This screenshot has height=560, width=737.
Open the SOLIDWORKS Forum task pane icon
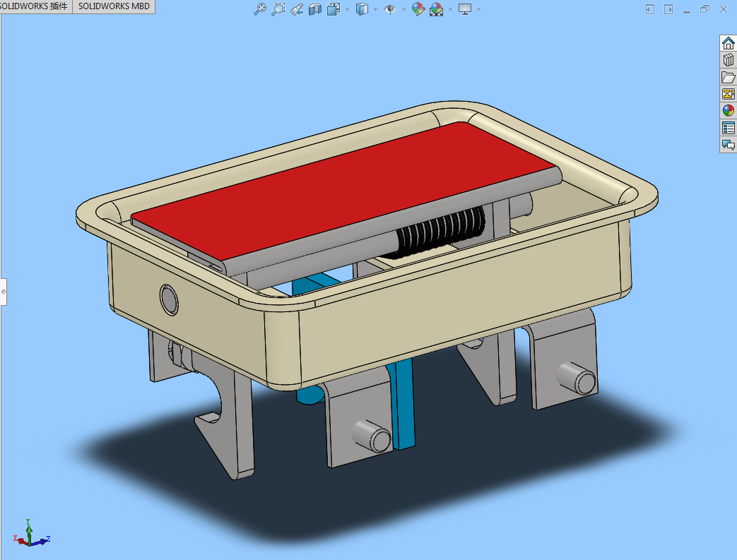(x=729, y=145)
